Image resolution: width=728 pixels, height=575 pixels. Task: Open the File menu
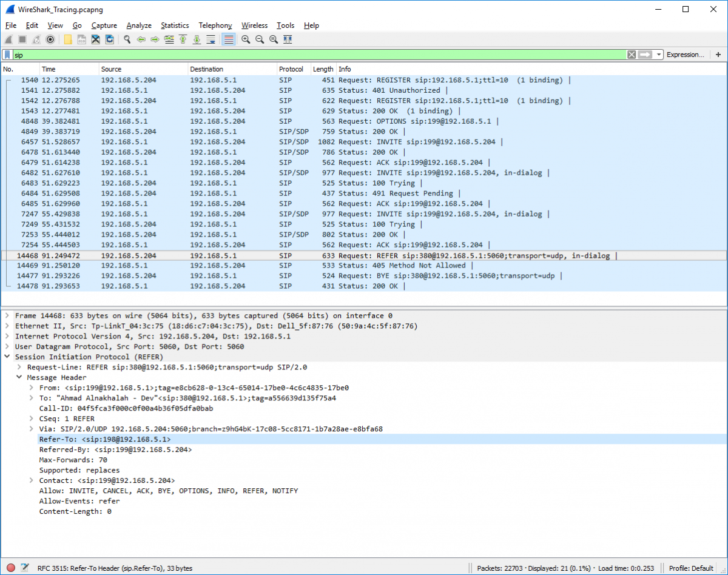11,25
